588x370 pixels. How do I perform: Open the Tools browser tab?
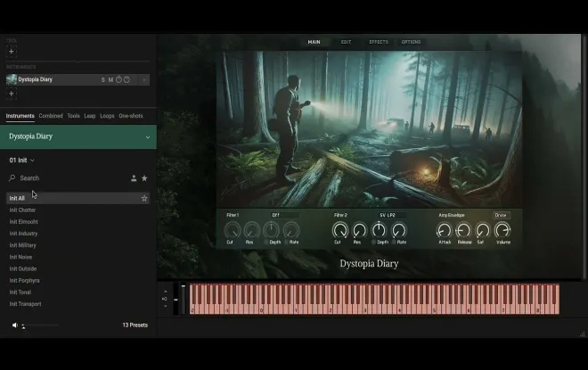pos(73,116)
